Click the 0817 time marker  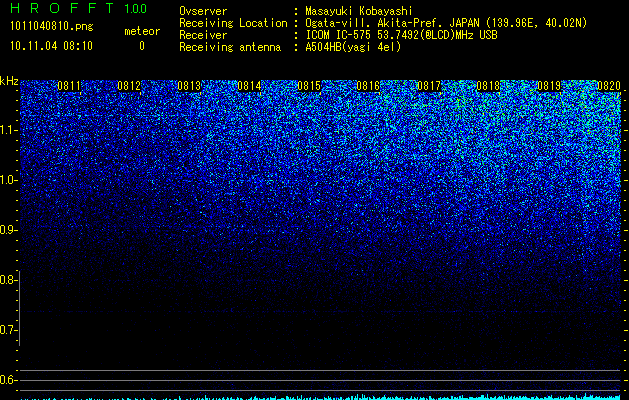(x=429, y=86)
